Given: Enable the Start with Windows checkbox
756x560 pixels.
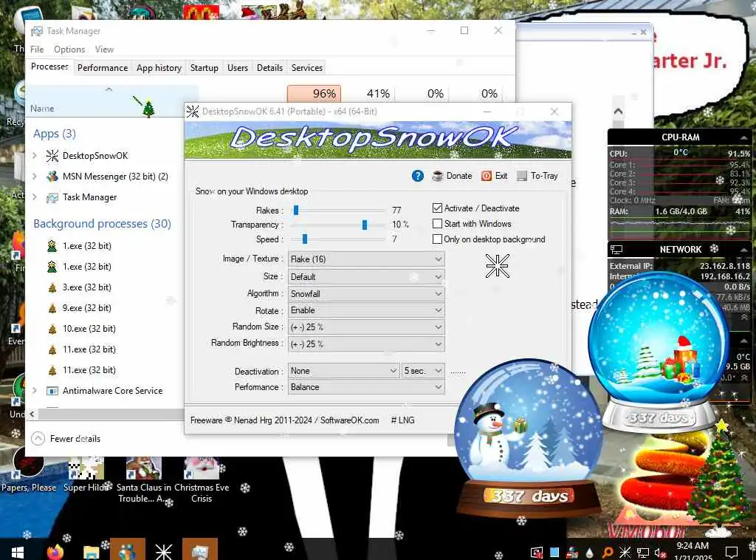Looking at the screenshot, I should click(437, 224).
